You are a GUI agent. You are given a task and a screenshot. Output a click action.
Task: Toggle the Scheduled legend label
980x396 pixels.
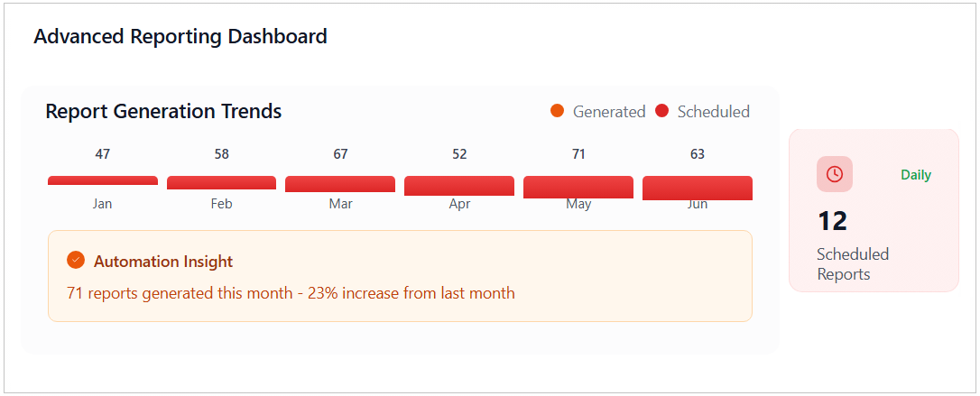click(713, 112)
